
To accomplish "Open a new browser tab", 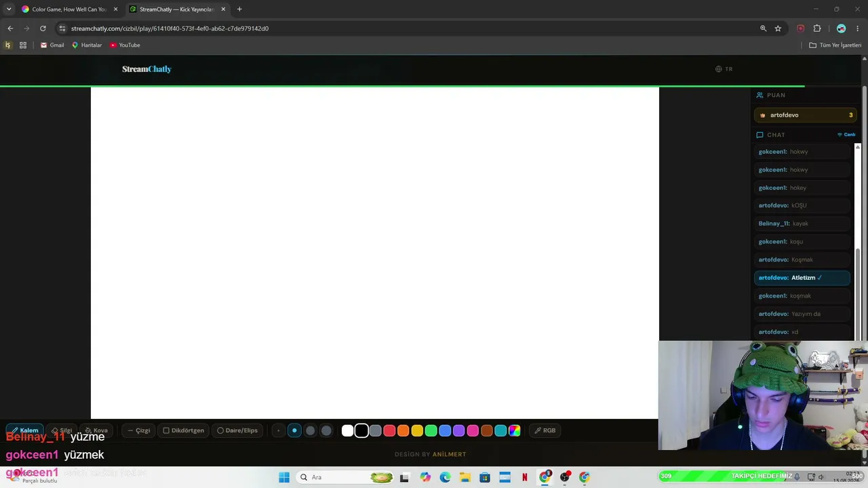I will coord(239,9).
